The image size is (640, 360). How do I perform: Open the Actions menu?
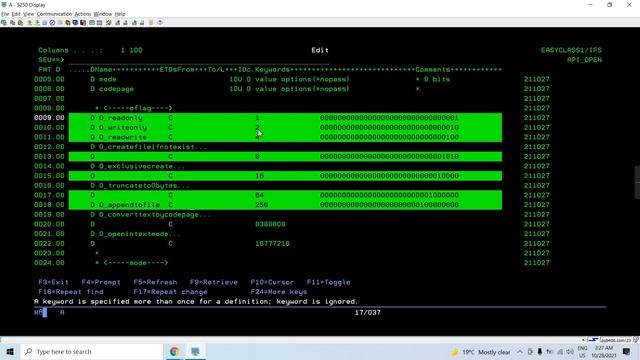[x=83, y=14]
